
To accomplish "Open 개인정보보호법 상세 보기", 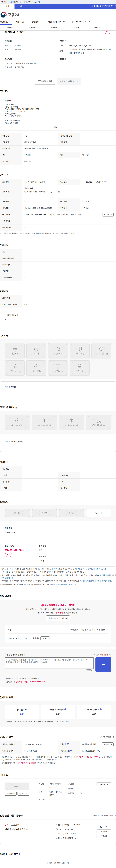I will click(x=58, y=618).
